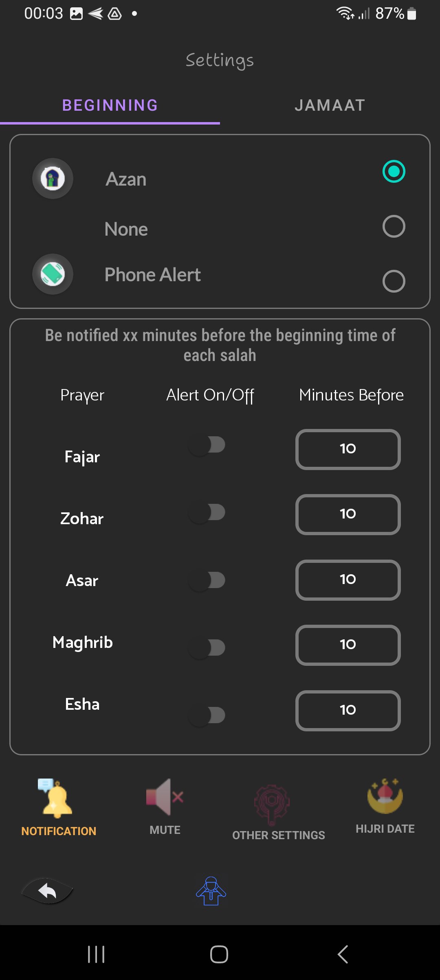Select the None radio option

click(x=394, y=226)
